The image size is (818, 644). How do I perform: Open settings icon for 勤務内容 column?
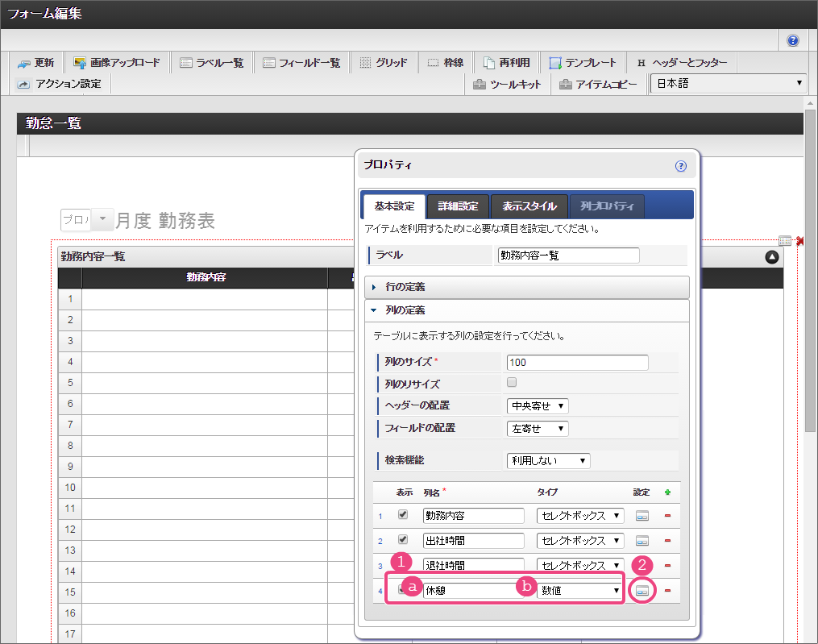(642, 515)
